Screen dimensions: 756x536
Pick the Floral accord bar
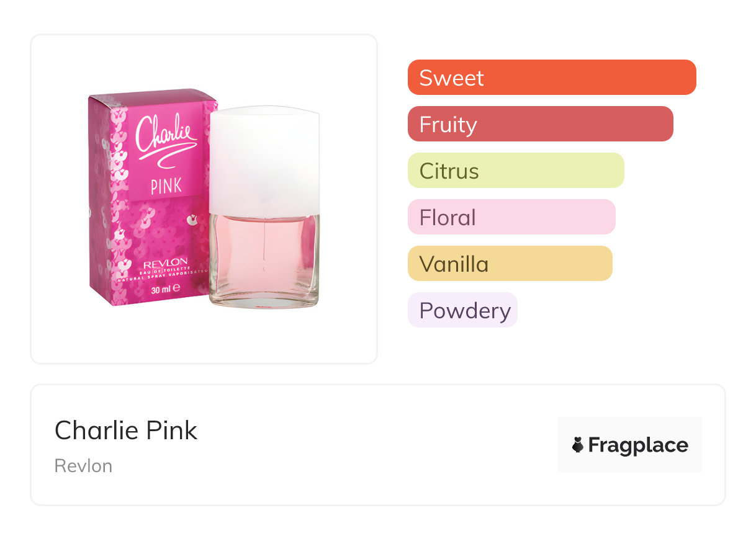[511, 217]
